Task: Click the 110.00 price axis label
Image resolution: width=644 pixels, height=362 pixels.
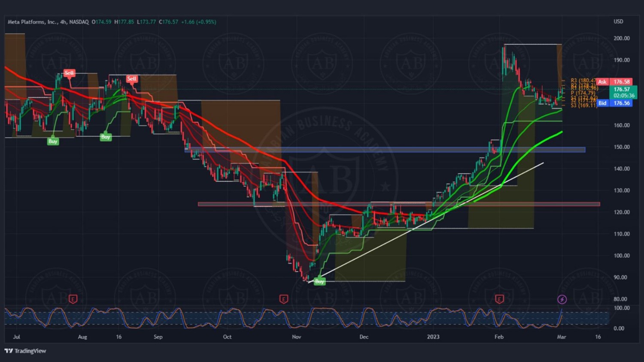Action: (x=621, y=234)
